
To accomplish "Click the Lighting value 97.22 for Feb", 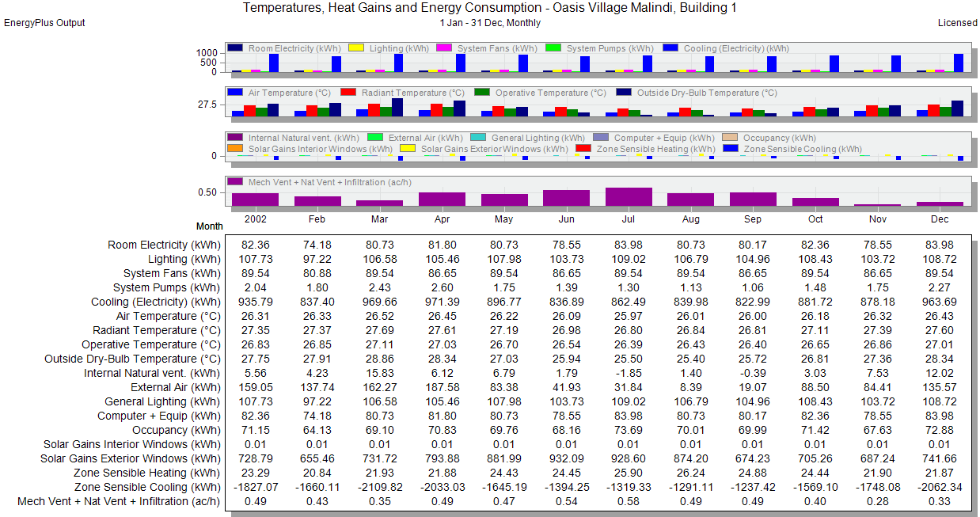I will pyautogui.click(x=317, y=260).
